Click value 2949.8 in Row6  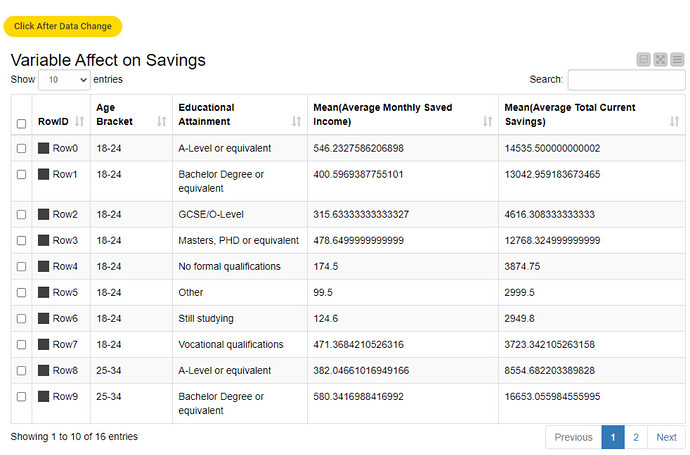[519, 319]
